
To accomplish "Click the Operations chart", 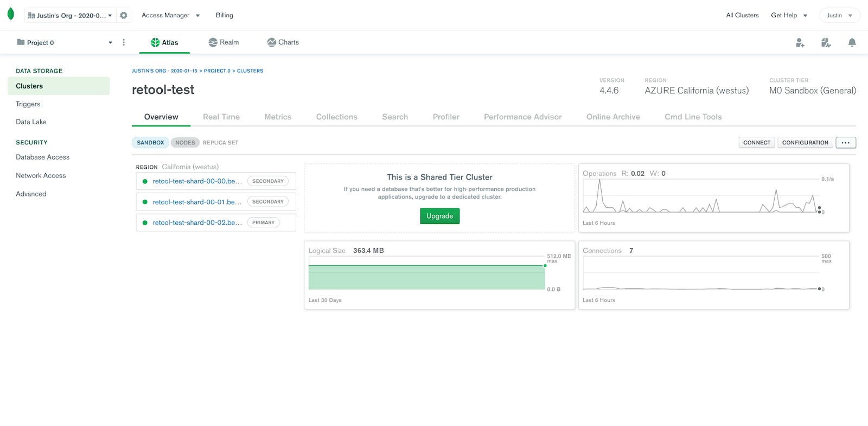I will click(x=714, y=198).
